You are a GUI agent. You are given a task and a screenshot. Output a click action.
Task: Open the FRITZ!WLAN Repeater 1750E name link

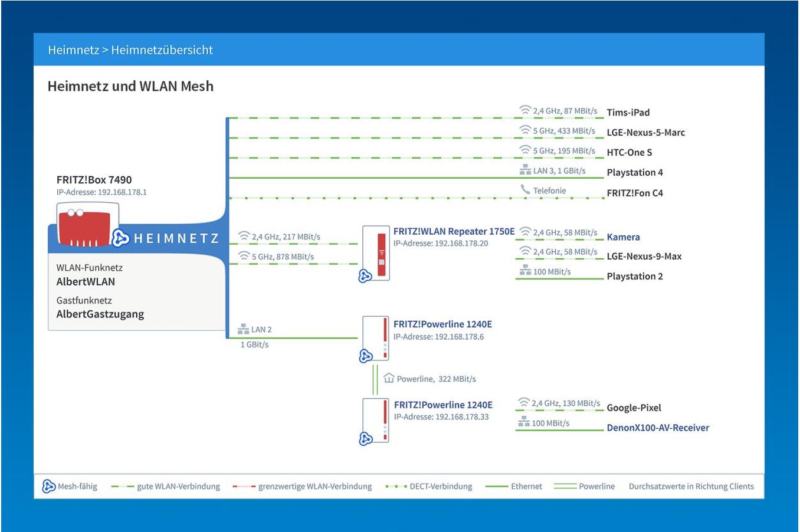point(454,231)
